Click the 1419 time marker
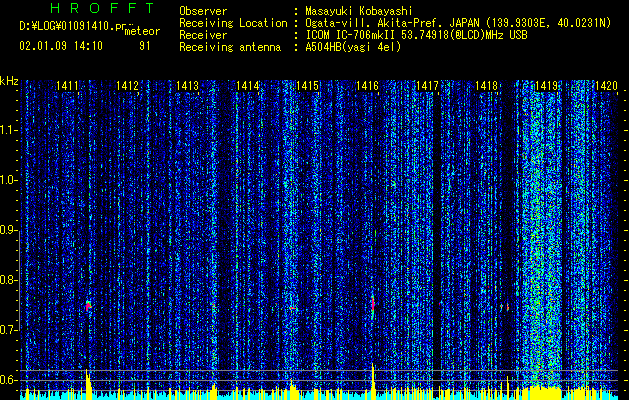 (x=547, y=85)
